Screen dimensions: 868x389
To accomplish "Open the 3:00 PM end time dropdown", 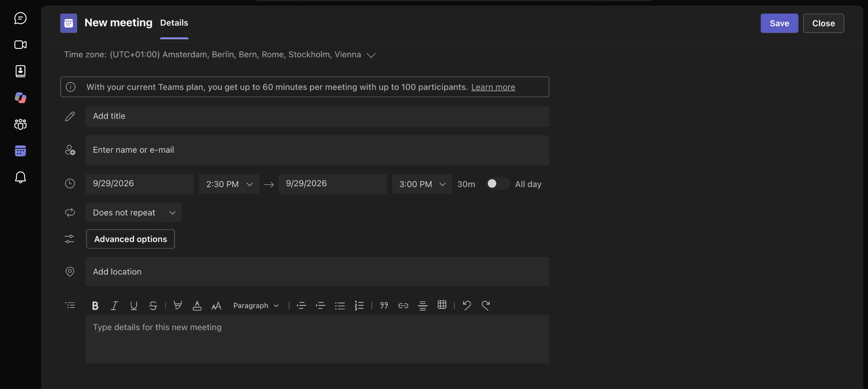I will point(422,184).
